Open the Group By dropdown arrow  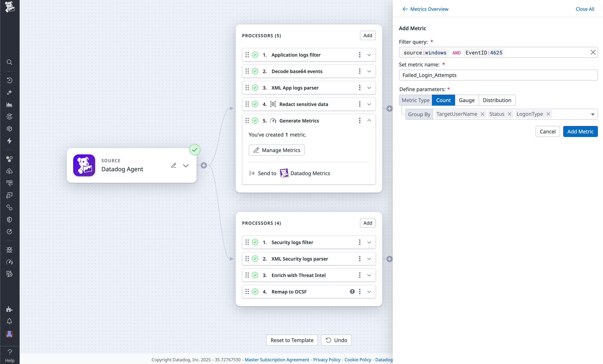click(x=592, y=114)
